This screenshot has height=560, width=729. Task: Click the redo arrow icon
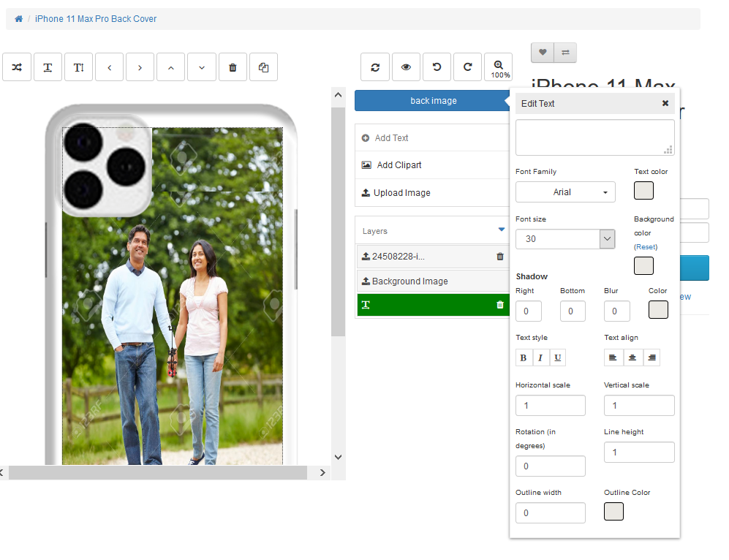467,67
